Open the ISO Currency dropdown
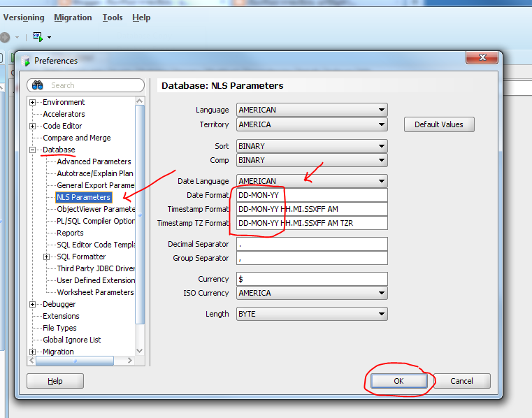Viewport: 532px width, 418px height. pos(312,293)
